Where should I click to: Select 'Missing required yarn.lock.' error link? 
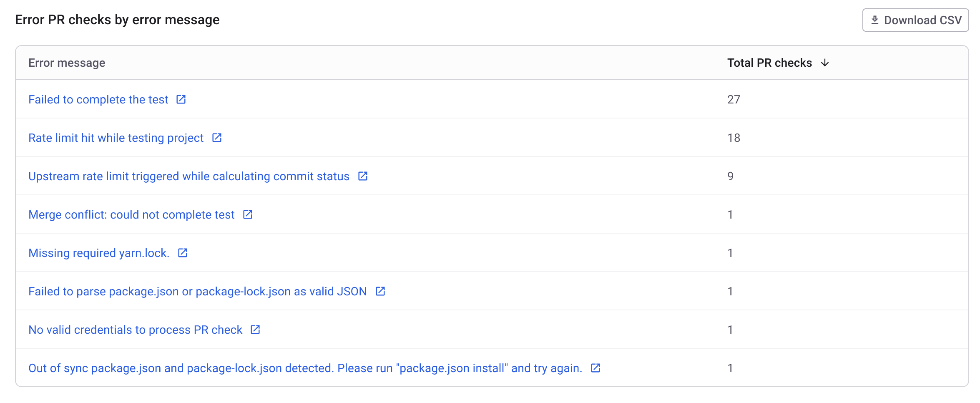pyautogui.click(x=99, y=253)
